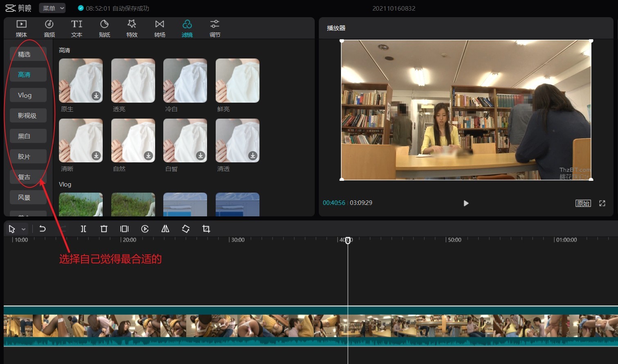
Task: Mirror the clip horizontally
Action: pyautogui.click(x=165, y=229)
